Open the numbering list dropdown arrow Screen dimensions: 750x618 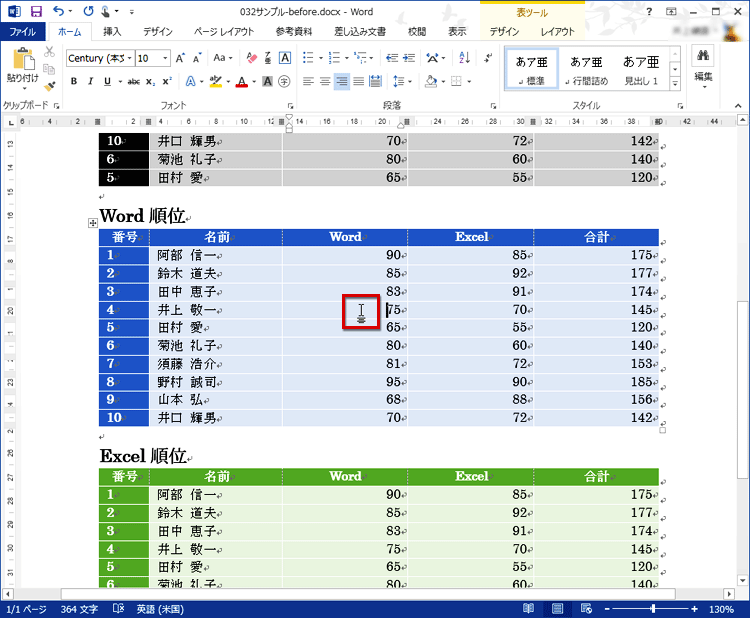tap(347, 58)
